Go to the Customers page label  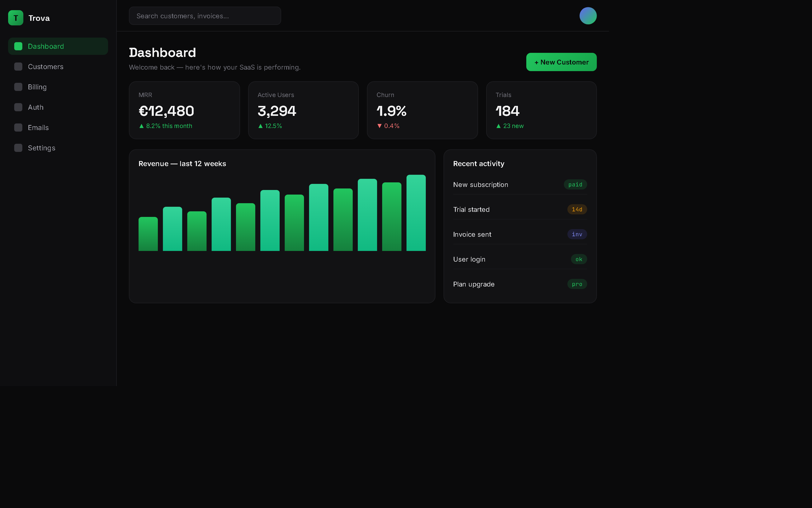click(46, 67)
